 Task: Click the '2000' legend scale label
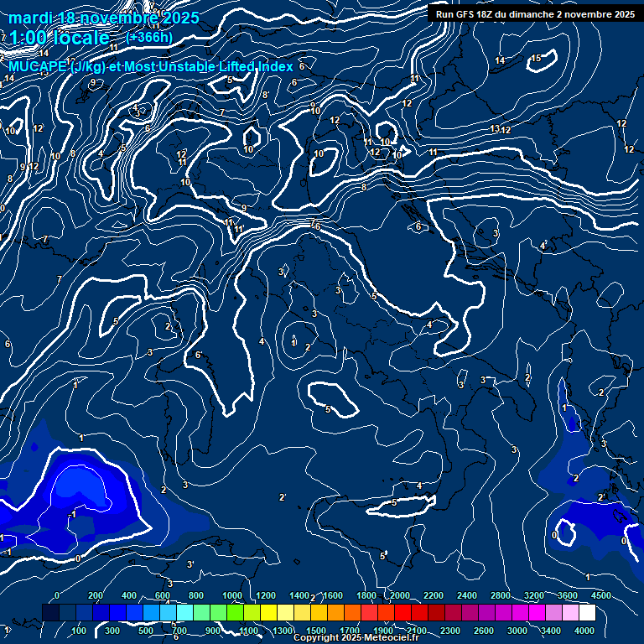pos(400,595)
